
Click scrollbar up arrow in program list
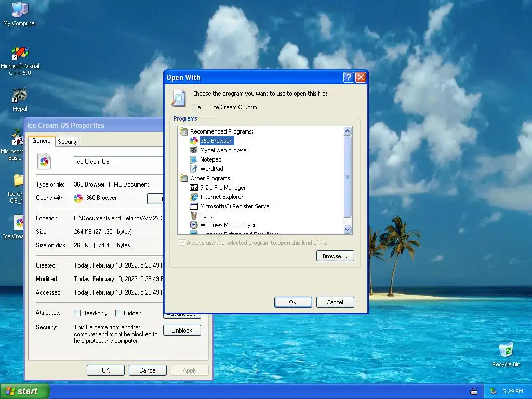[347, 131]
